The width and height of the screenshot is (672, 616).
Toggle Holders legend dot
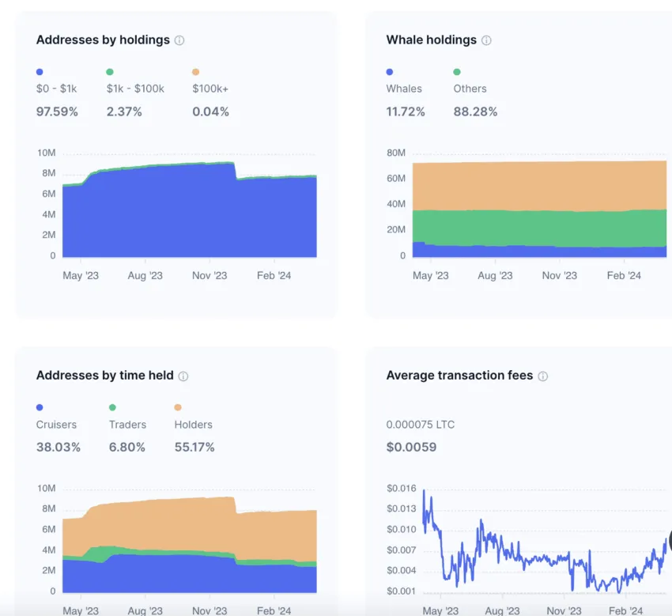coord(178,407)
